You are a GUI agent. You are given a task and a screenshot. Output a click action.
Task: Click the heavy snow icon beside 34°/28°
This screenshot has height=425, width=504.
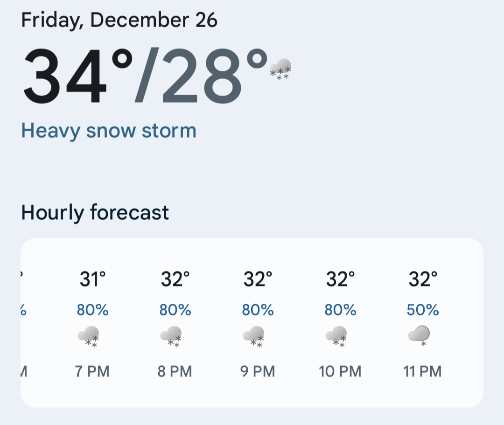pyautogui.click(x=281, y=70)
